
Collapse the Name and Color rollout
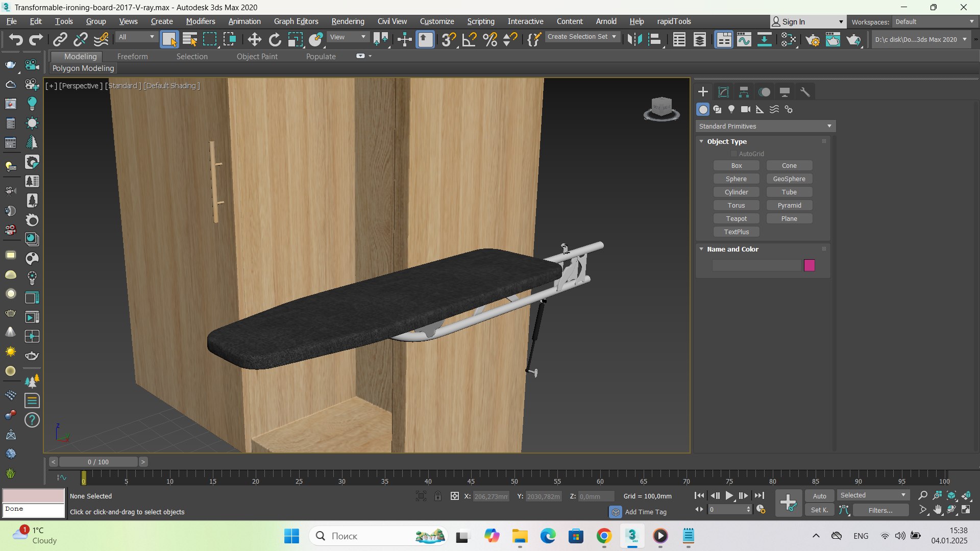[x=701, y=249]
